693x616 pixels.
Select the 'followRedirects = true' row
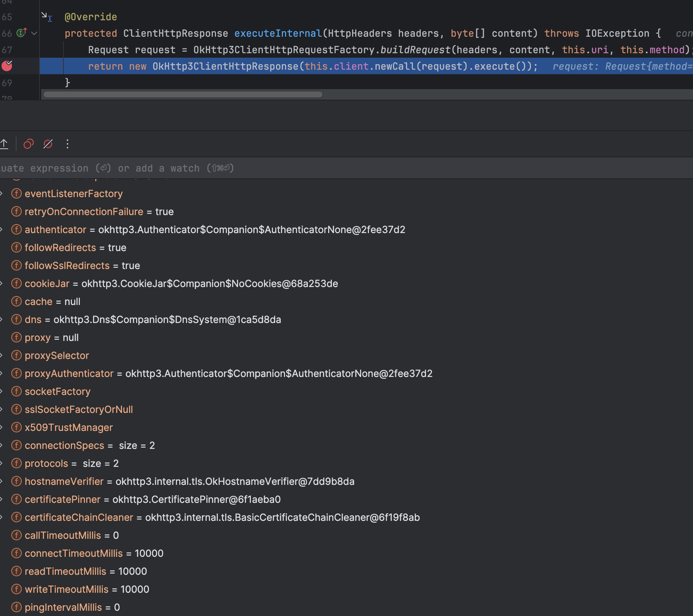click(x=346, y=248)
